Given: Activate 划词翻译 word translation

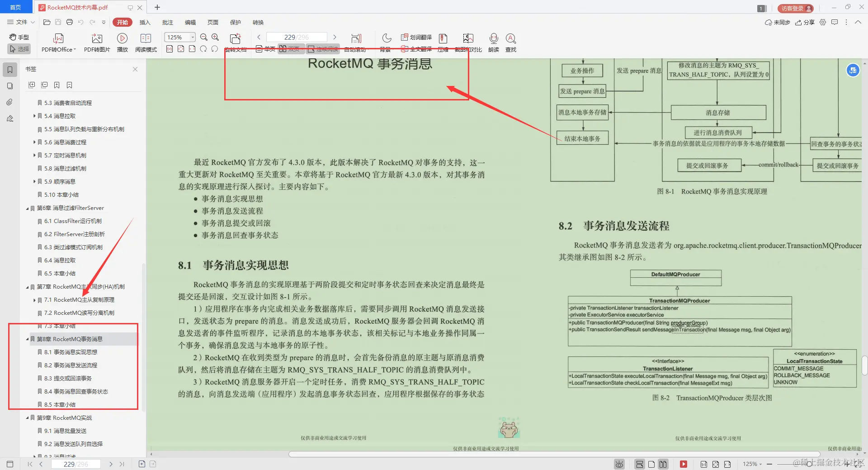Looking at the screenshot, I should coord(416,38).
